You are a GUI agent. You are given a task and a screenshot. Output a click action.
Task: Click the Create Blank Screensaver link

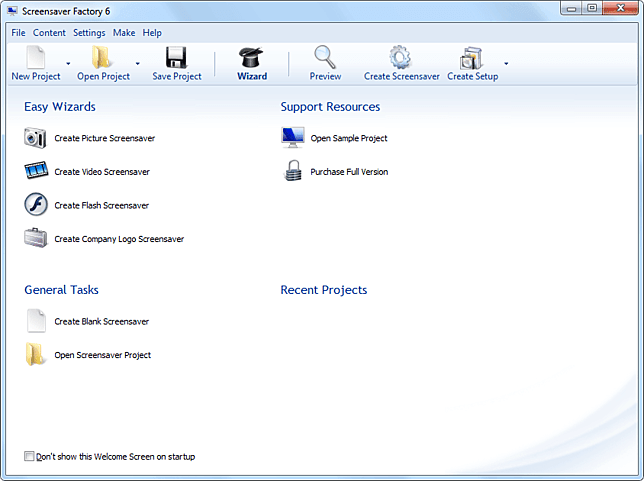[x=101, y=322]
